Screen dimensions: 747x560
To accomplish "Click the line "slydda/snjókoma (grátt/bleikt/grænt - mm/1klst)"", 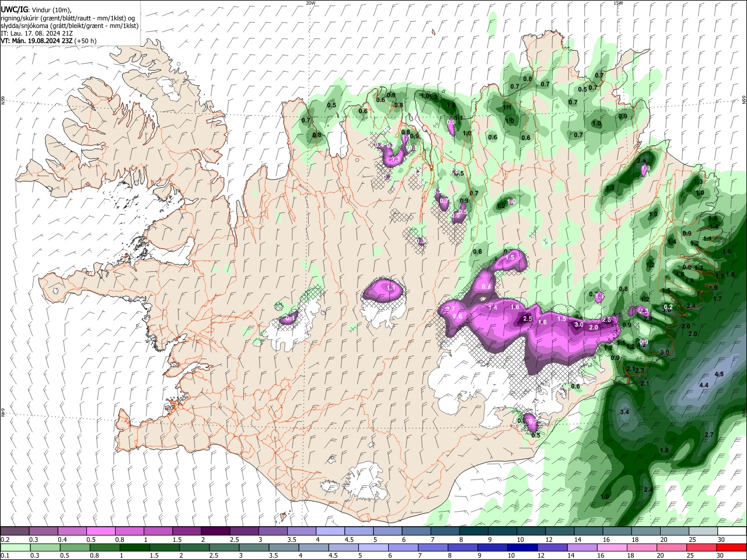I will pyautogui.click(x=69, y=26).
